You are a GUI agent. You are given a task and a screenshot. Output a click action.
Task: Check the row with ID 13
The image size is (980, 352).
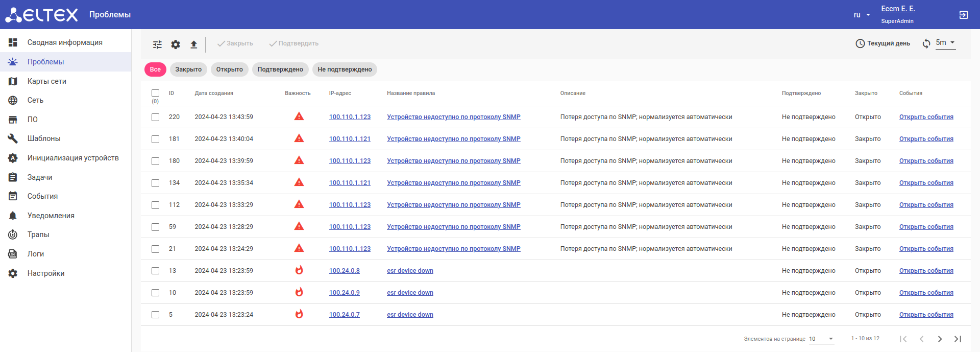click(x=156, y=271)
